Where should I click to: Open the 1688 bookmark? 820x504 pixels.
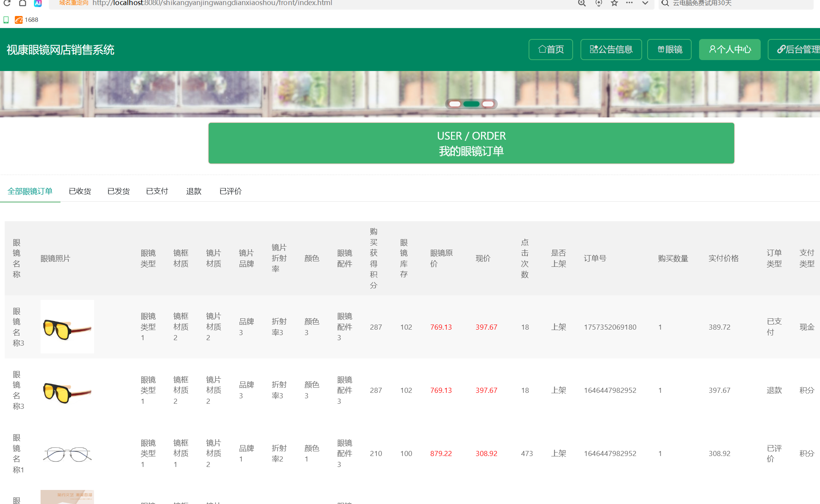(x=27, y=20)
